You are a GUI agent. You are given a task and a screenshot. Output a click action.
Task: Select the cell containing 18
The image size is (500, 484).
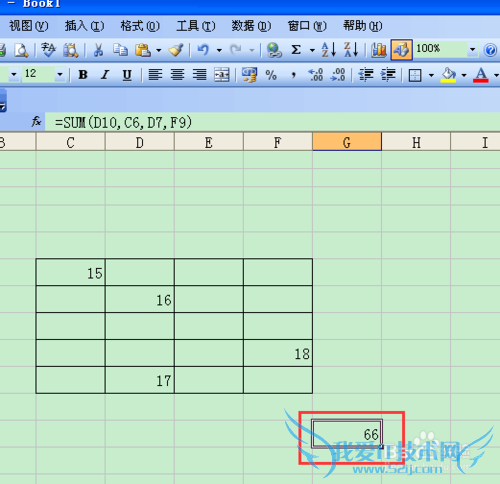pyautogui.click(x=278, y=353)
